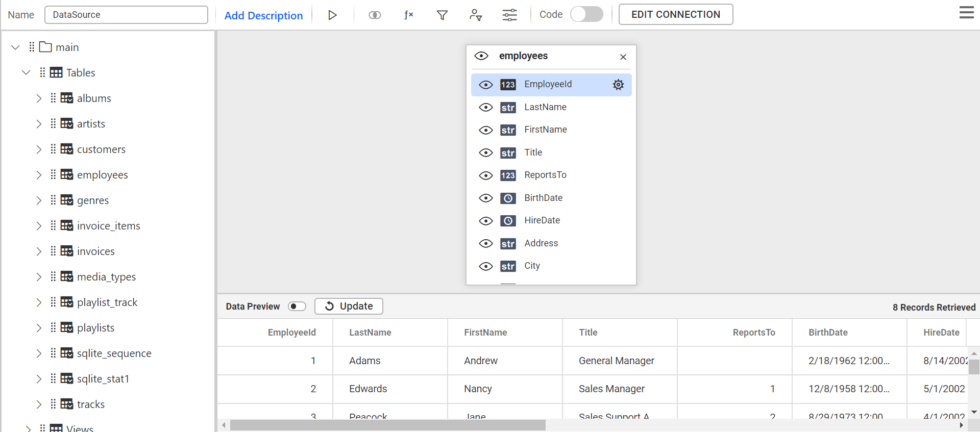Collapse the Tables node
The height and width of the screenshot is (432, 980).
[26, 72]
